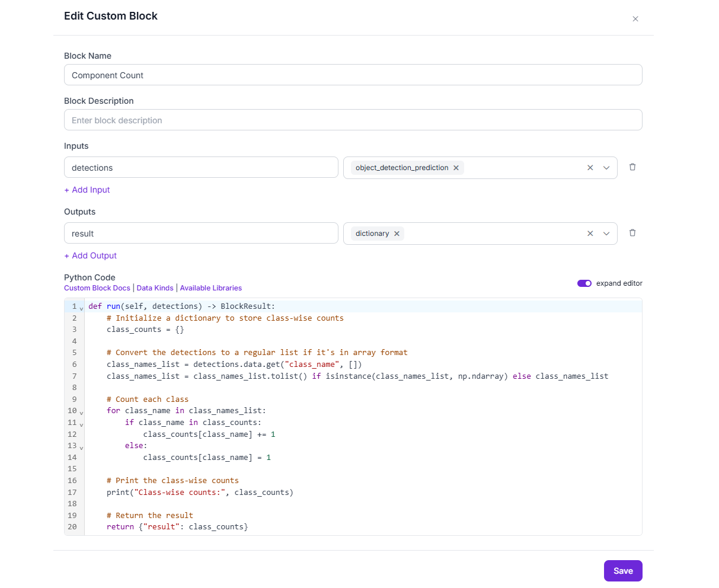Screen dimensions: 719x588
Task: Click the Add Input link
Action: [x=87, y=190]
